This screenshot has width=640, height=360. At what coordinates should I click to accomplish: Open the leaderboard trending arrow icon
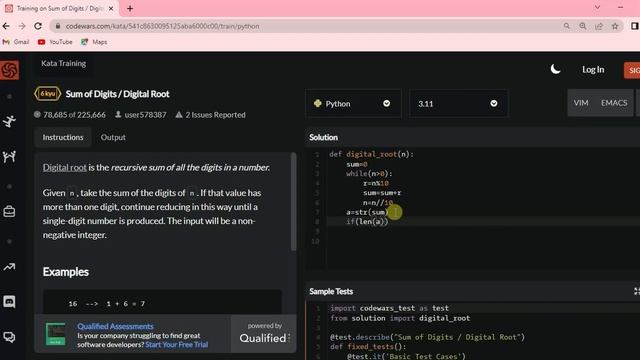(9, 267)
